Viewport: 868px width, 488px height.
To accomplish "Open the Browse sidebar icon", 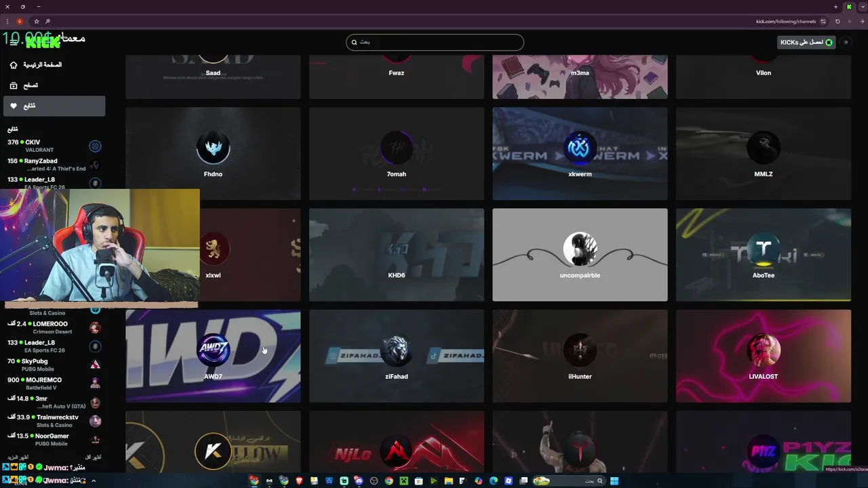I will click(14, 85).
